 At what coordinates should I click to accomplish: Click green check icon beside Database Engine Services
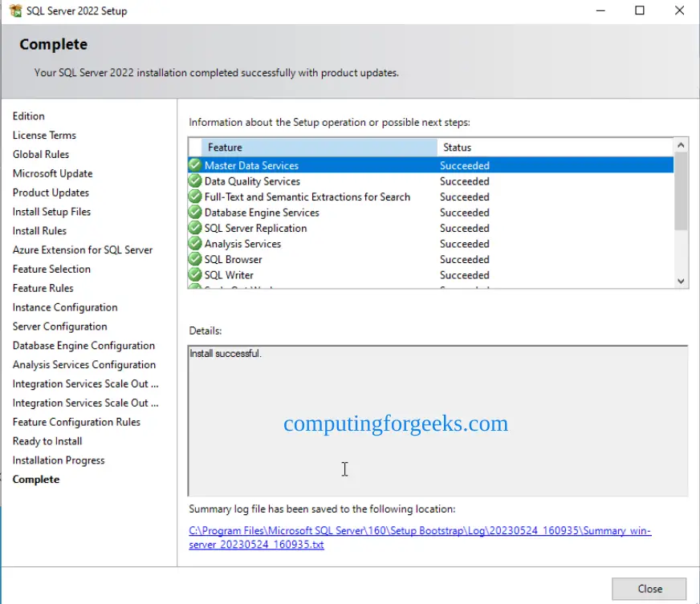194,212
